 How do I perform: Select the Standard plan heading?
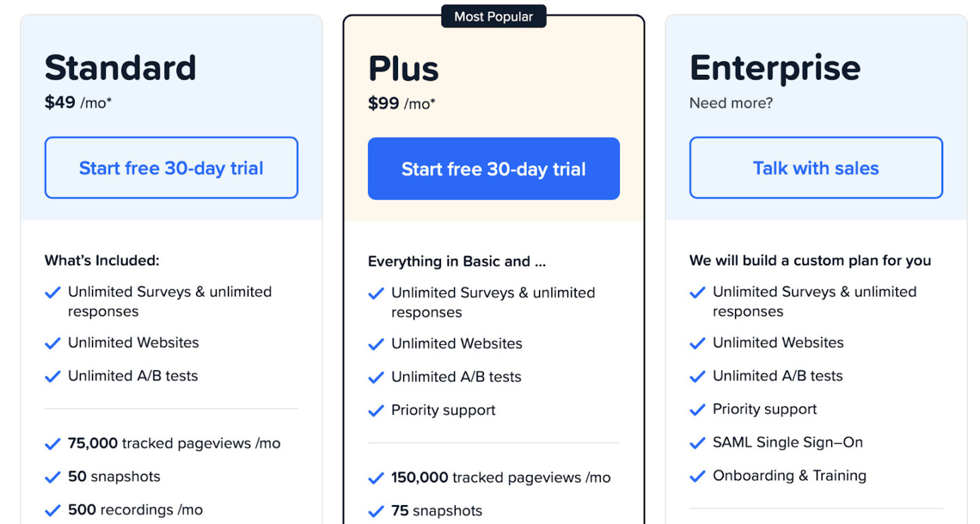click(x=120, y=67)
